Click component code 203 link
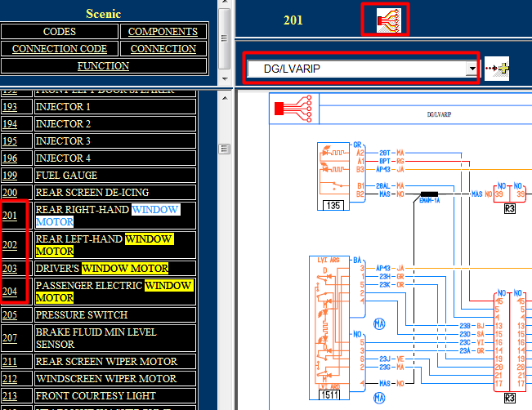This screenshot has height=410, width=532. pos(10,269)
